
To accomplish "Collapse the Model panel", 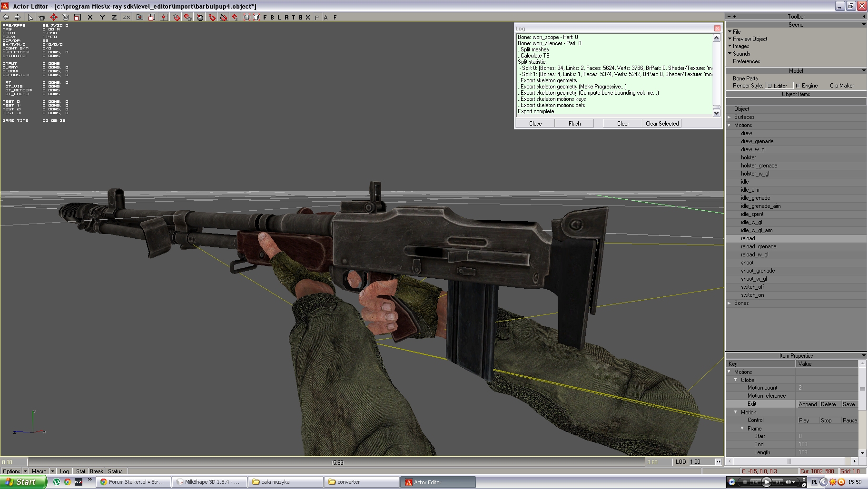I will [864, 70].
